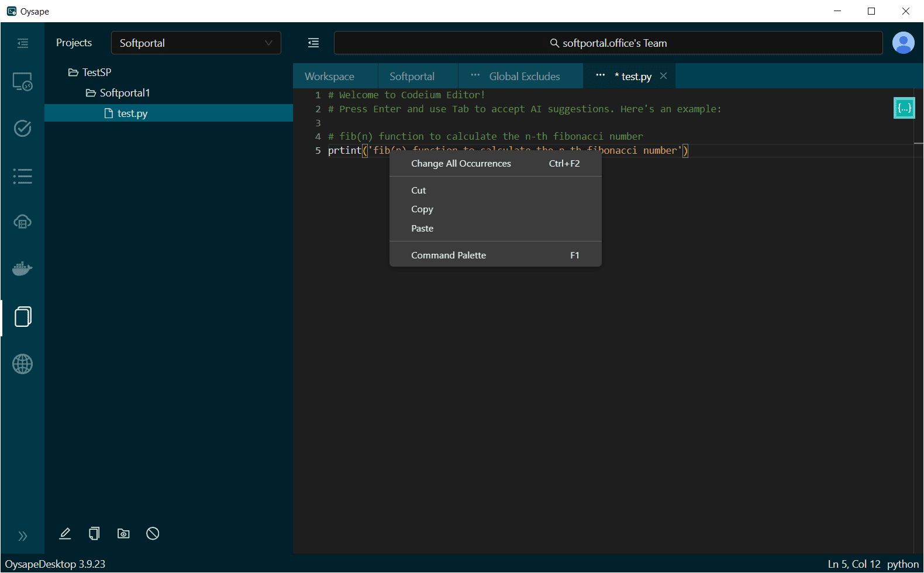Viewport: 924px width, 573px height.
Task: Switch to the Workspace tab
Action: point(329,77)
